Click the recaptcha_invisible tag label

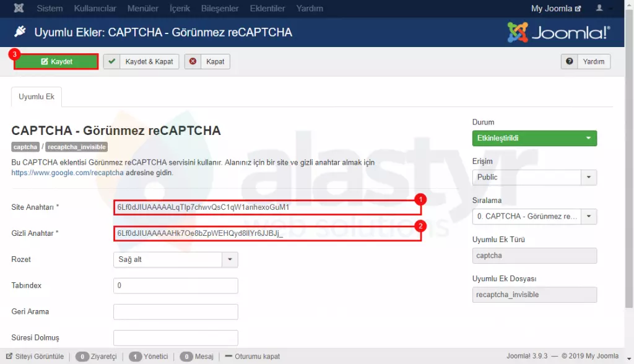pos(76,147)
